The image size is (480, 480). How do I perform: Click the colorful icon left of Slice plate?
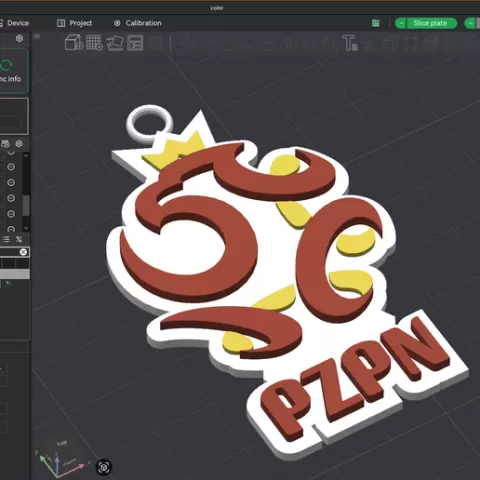[x=376, y=23]
